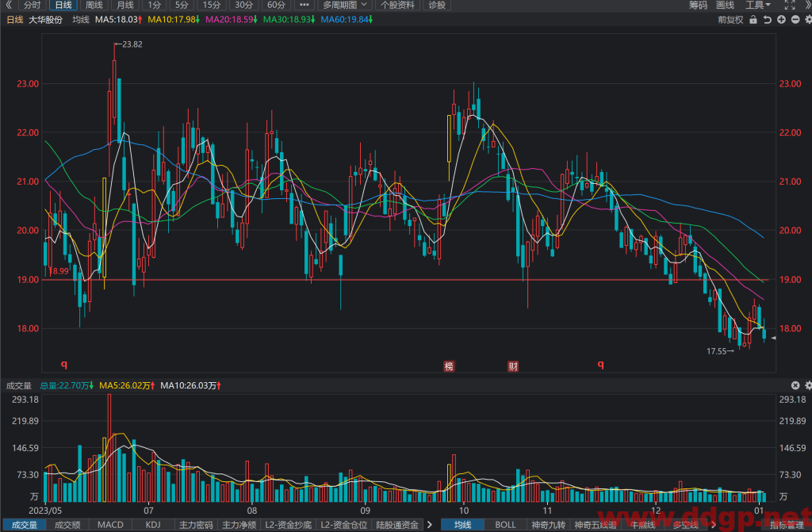Select the 1分 one-minute period
Image resolution: width=812 pixels, height=532 pixels.
coord(154,5)
